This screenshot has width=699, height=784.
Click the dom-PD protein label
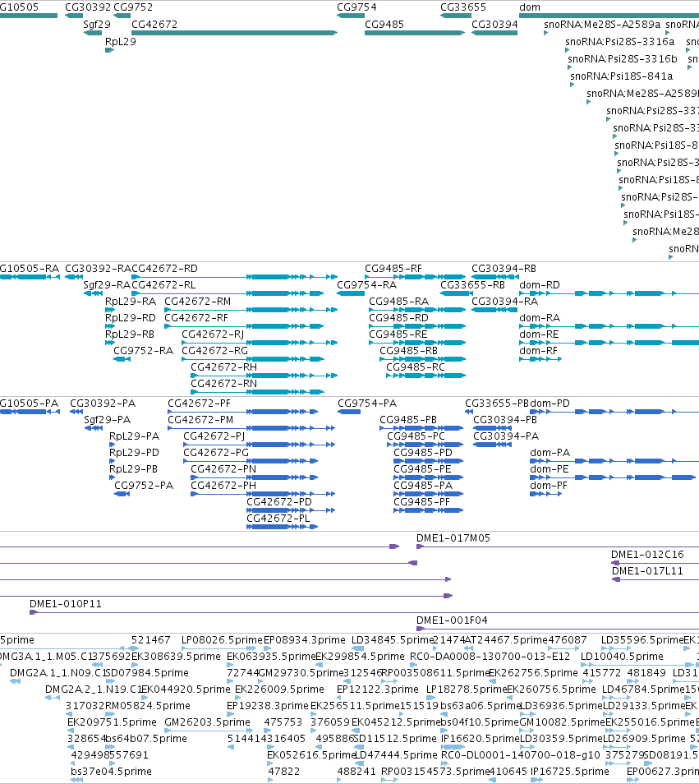(550, 404)
